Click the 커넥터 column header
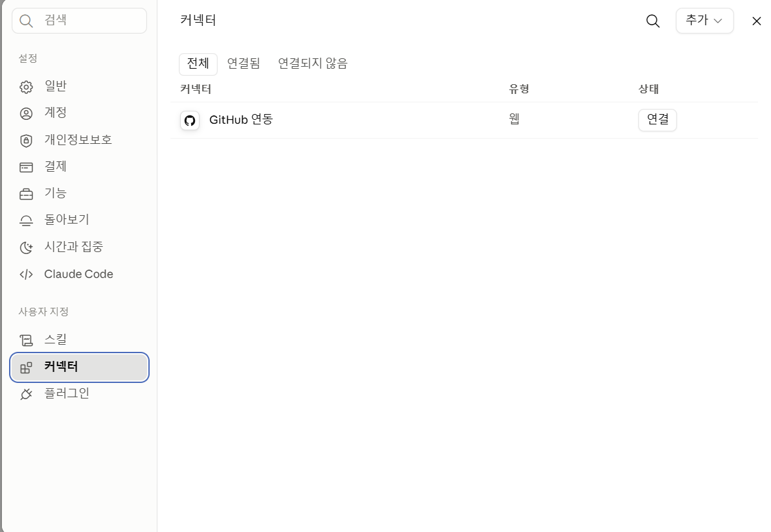The height and width of the screenshot is (532, 771). pos(196,89)
